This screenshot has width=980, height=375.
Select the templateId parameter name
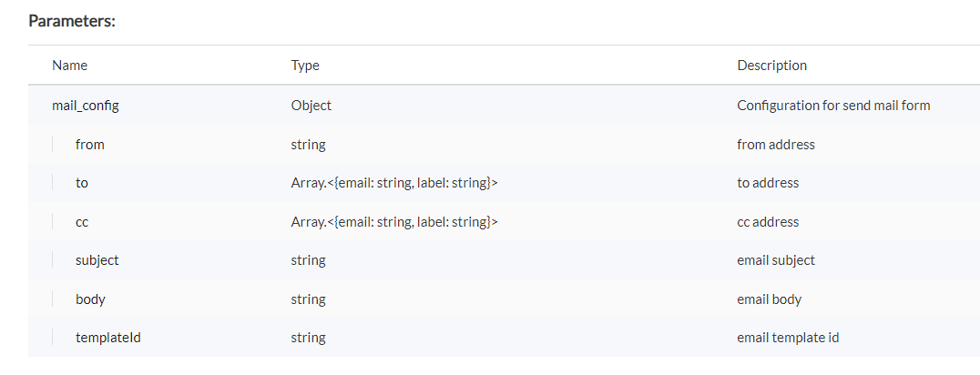(x=108, y=338)
